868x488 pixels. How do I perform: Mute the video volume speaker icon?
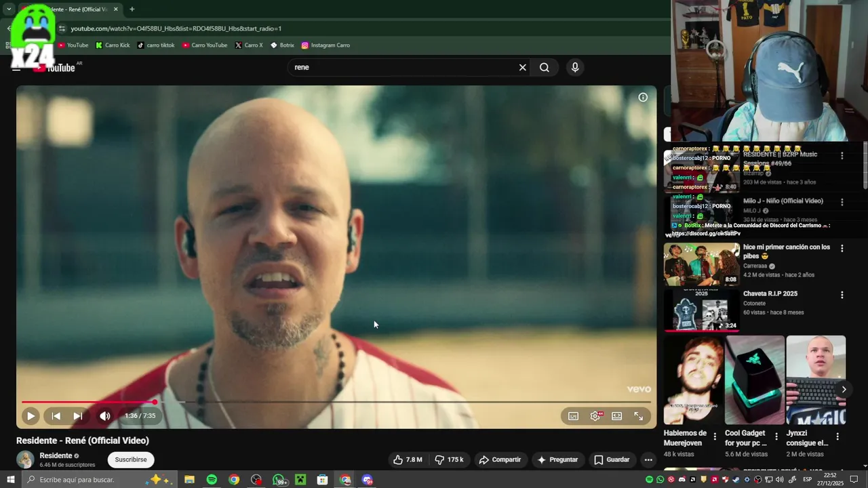104,416
